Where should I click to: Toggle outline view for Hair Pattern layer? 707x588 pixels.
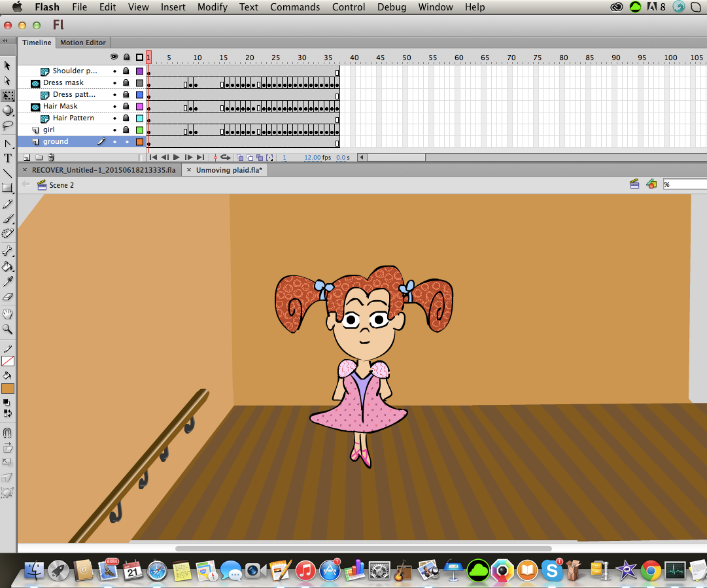[x=139, y=118]
